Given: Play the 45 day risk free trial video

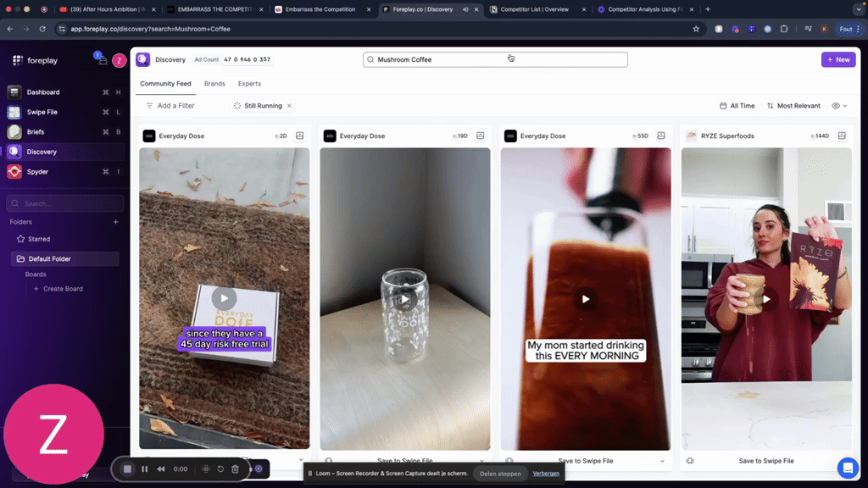Looking at the screenshot, I should click(x=224, y=298).
